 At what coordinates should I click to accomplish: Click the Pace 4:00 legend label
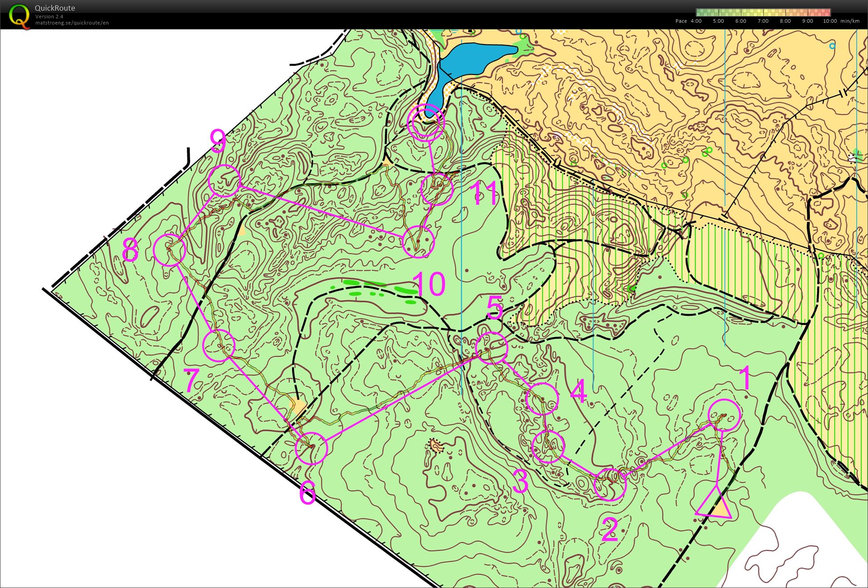[689, 21]
